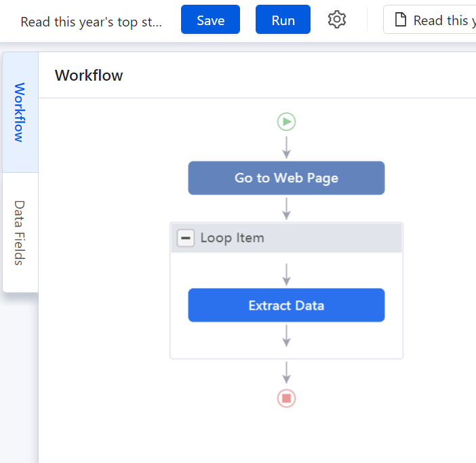Click the arrow below Extract Data inside loop
Image resolution: width=476 pixels, height=463 pixels.
[286, 336]
